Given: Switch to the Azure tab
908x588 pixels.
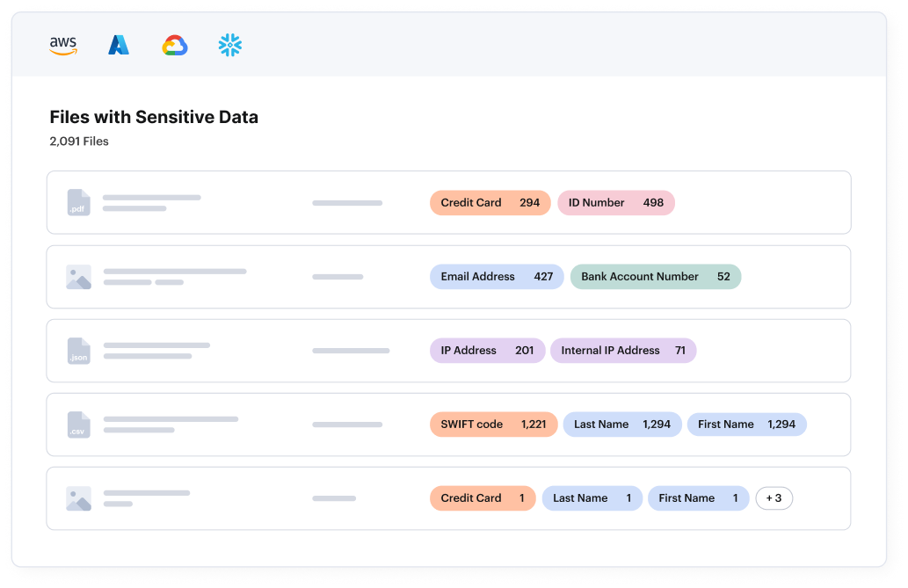Looking at the screenshot, I should pos(119,45).
